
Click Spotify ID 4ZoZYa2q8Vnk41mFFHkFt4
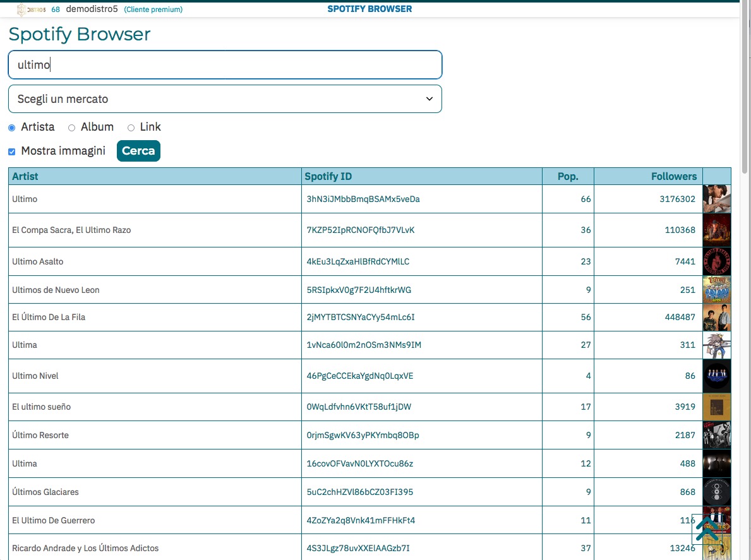[x=361, y=520]
